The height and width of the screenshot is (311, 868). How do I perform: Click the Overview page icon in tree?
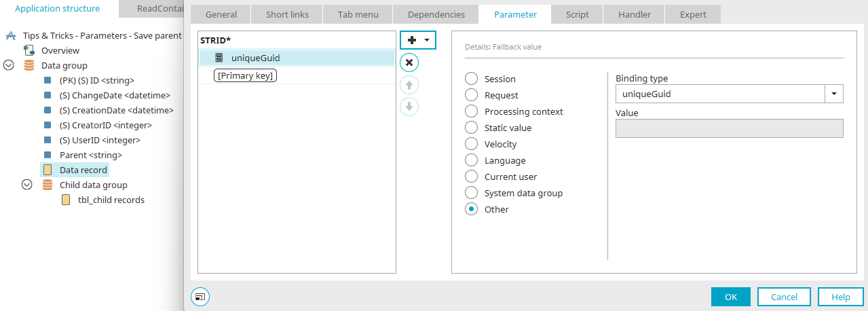pyautogui.click(x=29, y=50)
